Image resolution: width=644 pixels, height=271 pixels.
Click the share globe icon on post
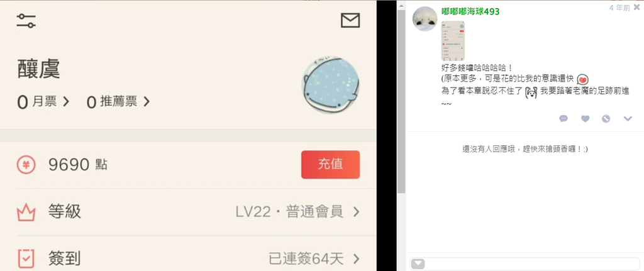pyautogui.click(x=606, y=119)
